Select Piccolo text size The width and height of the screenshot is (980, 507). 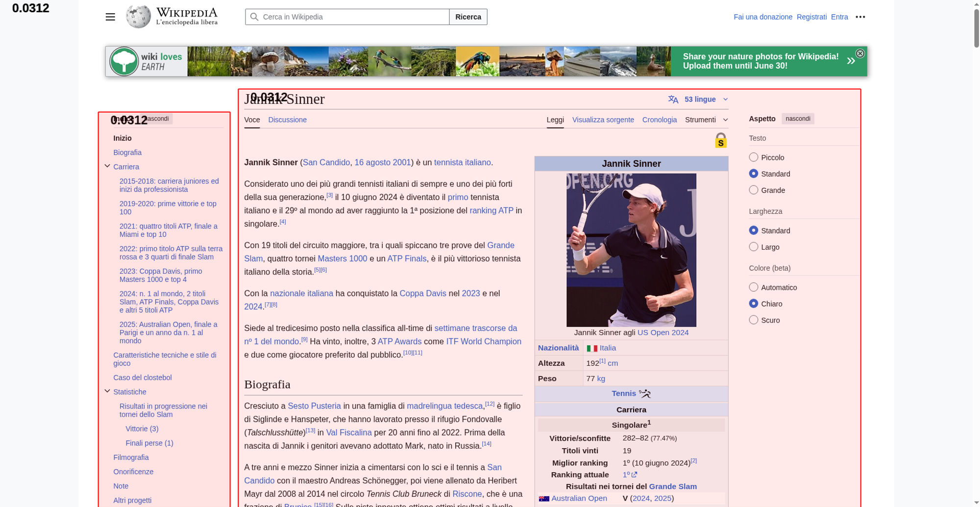[x=754, y=157]
